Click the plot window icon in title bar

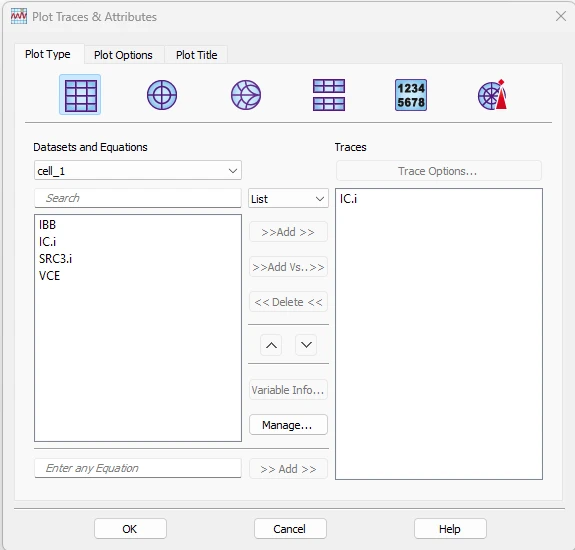point(19,16)
